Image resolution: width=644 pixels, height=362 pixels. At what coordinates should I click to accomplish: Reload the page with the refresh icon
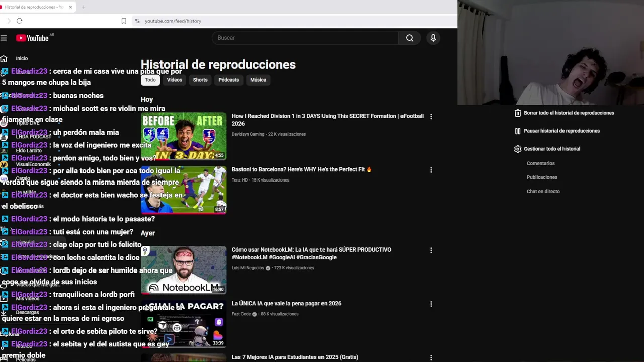[x=19, y=21]
